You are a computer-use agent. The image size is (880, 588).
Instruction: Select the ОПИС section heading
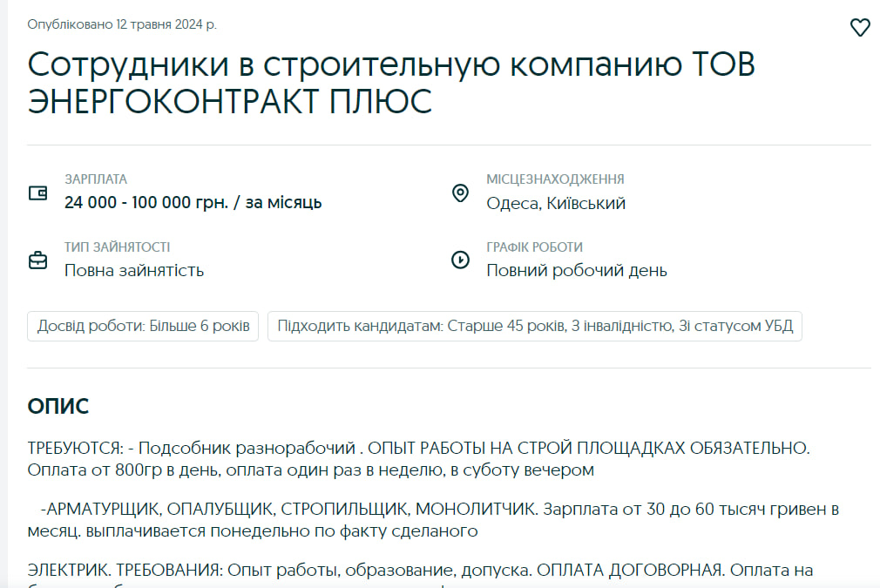click(x=53, y=403)
